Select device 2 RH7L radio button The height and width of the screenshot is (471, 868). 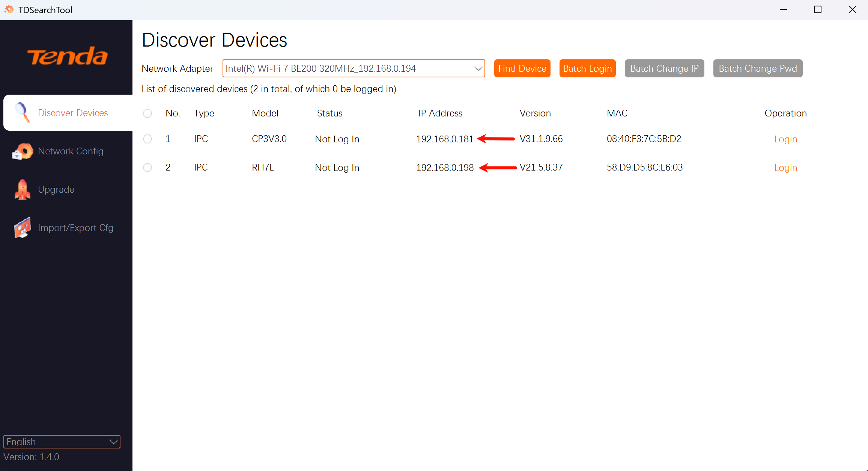coord(147,168)
